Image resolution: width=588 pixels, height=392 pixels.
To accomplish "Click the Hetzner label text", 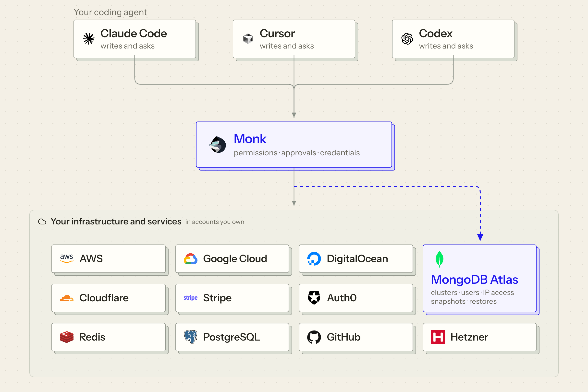I will [x=469, y=337].
